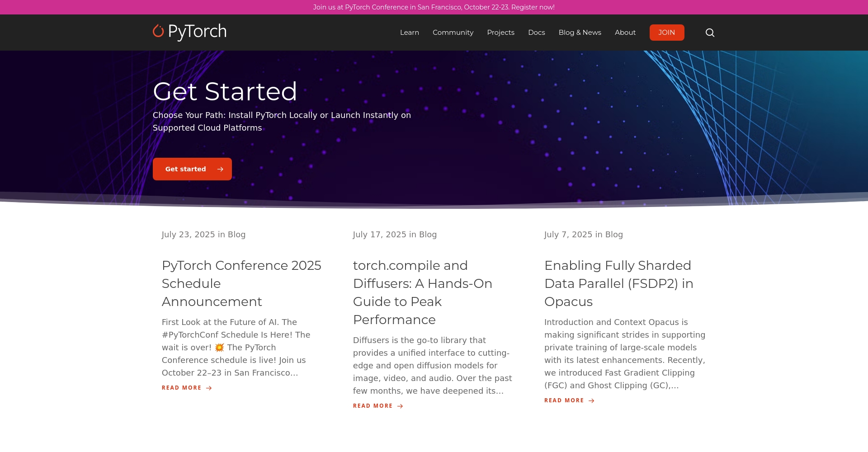Open PyTorch Conference 2025 Schedule Announcement post
Image resolution: width=868 pixels, height=452 pixels.
tap(241, 283)
